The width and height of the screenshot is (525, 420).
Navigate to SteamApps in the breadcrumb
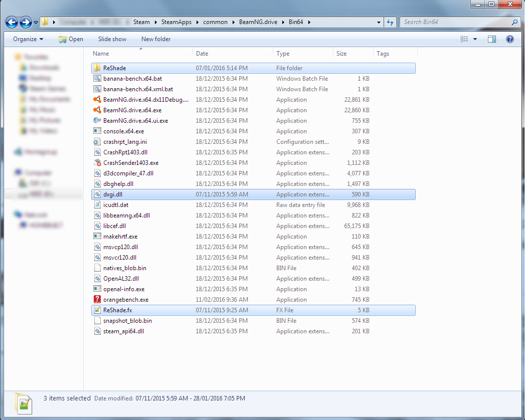tap(177, 22)
